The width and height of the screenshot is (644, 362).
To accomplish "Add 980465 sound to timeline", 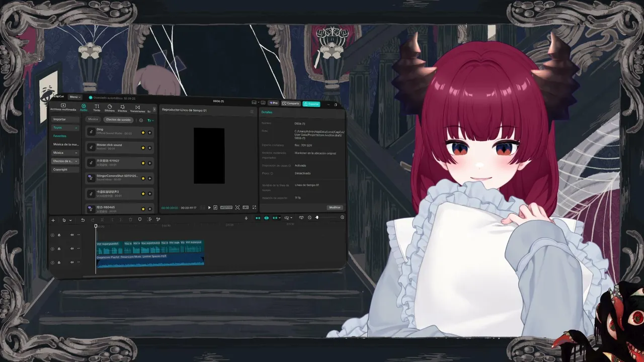I will 149,209.
